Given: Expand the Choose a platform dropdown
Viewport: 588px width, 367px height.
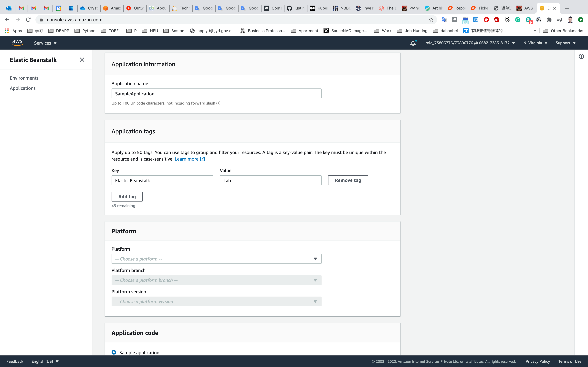Looking at the screenshot, I should [x=216, y=259].
